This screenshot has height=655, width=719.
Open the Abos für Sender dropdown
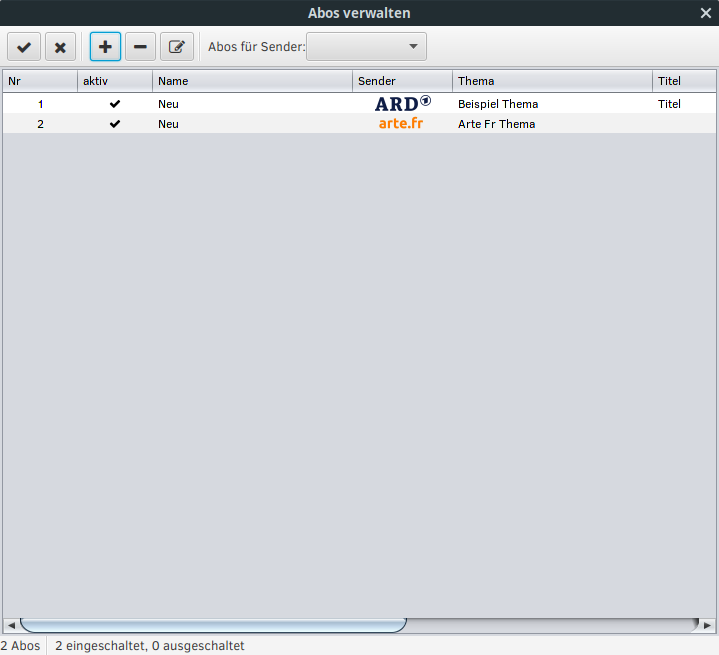coord(366,47)
